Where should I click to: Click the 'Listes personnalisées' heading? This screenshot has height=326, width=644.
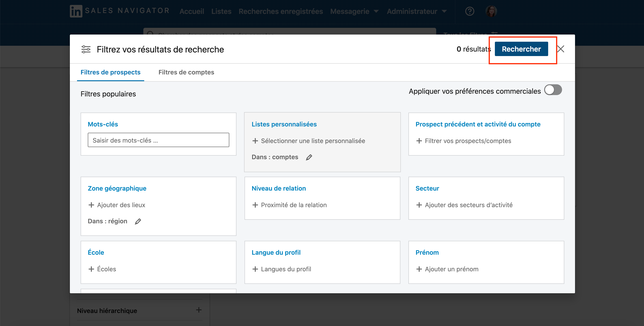click(x=284, y=124)
